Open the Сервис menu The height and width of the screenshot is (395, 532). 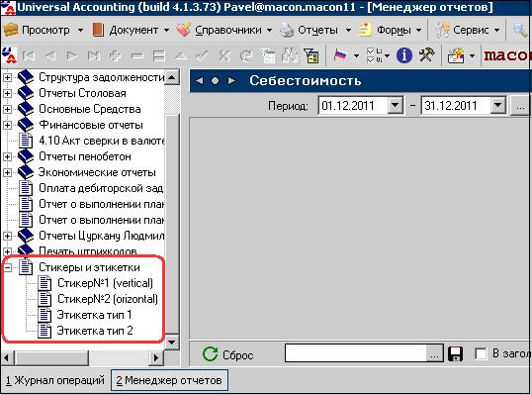[x=468, y=30]
